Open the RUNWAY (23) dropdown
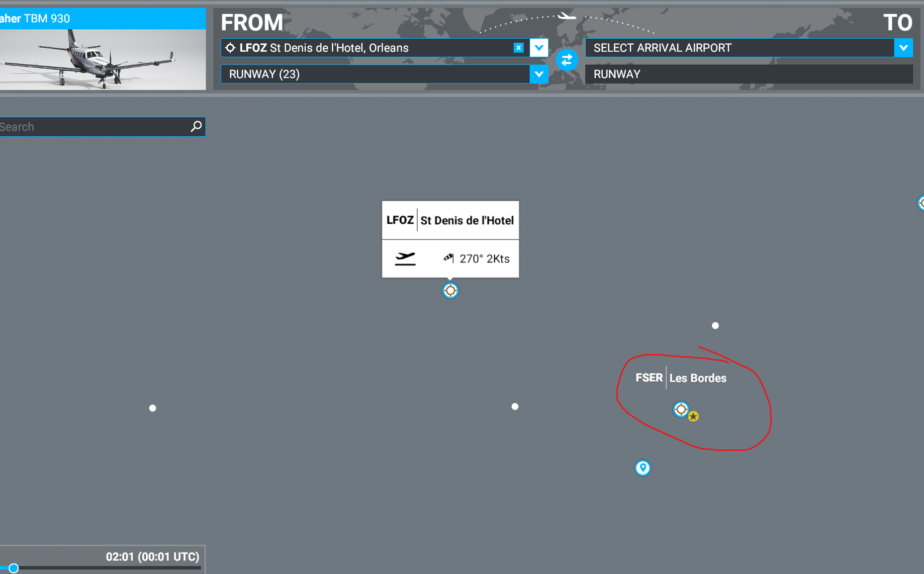Image resolution: width=924 pixels, height=574 pixels. coord(539,75)
